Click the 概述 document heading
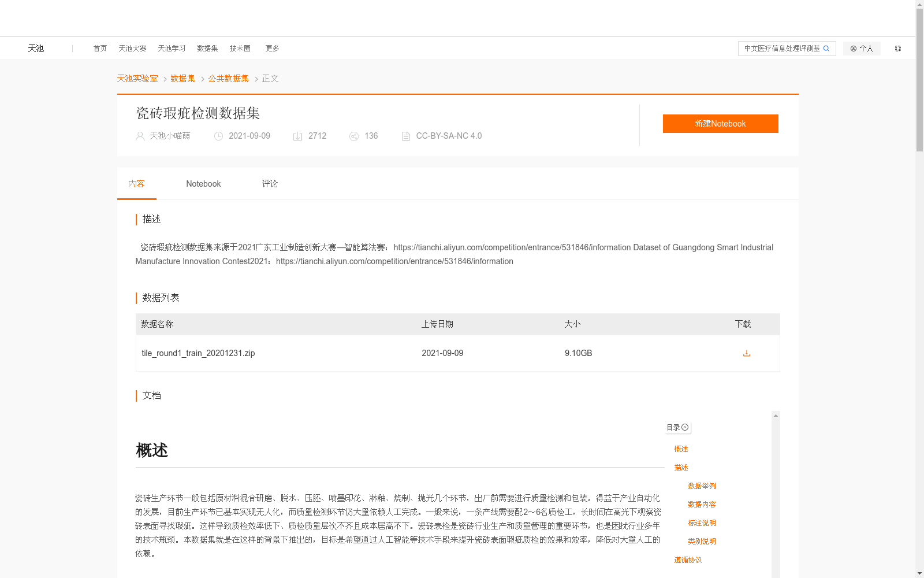The image size is (924, 578). coord(152,450)
